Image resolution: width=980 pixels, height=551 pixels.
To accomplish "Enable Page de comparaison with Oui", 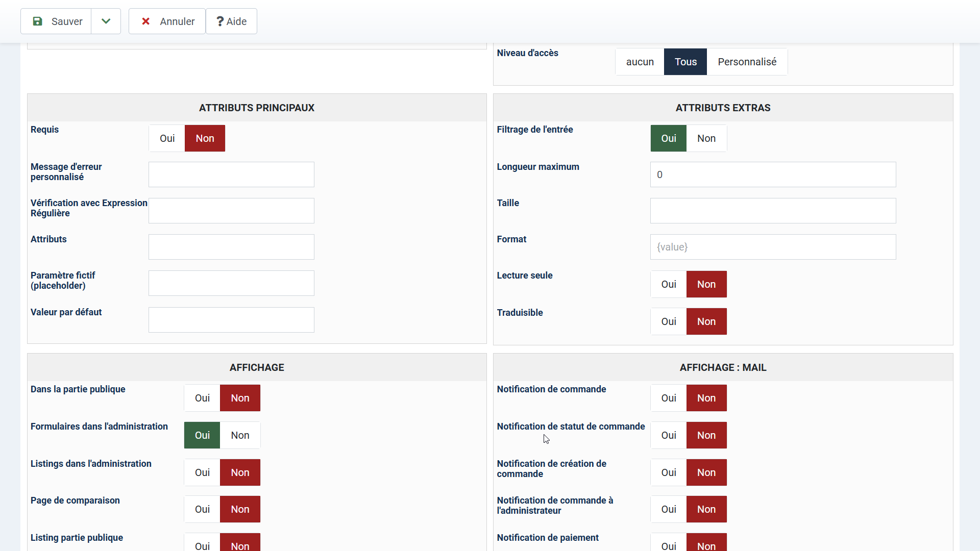I will pos(202,509).
